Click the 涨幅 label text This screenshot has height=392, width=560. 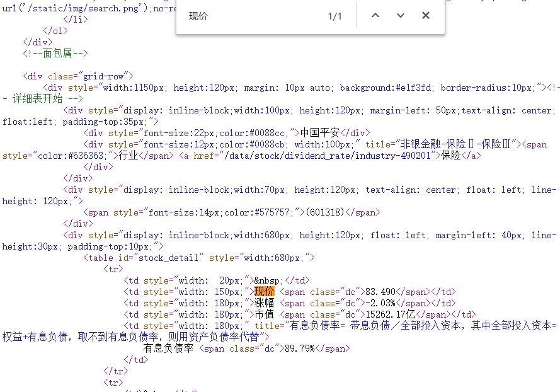tap(263, 303)
